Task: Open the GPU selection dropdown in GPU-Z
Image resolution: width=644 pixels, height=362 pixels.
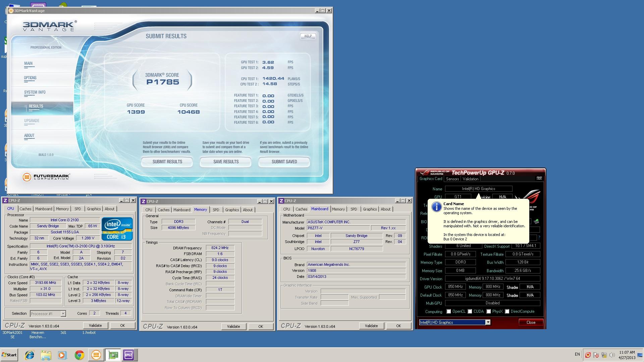Action: tap(488, 322)
